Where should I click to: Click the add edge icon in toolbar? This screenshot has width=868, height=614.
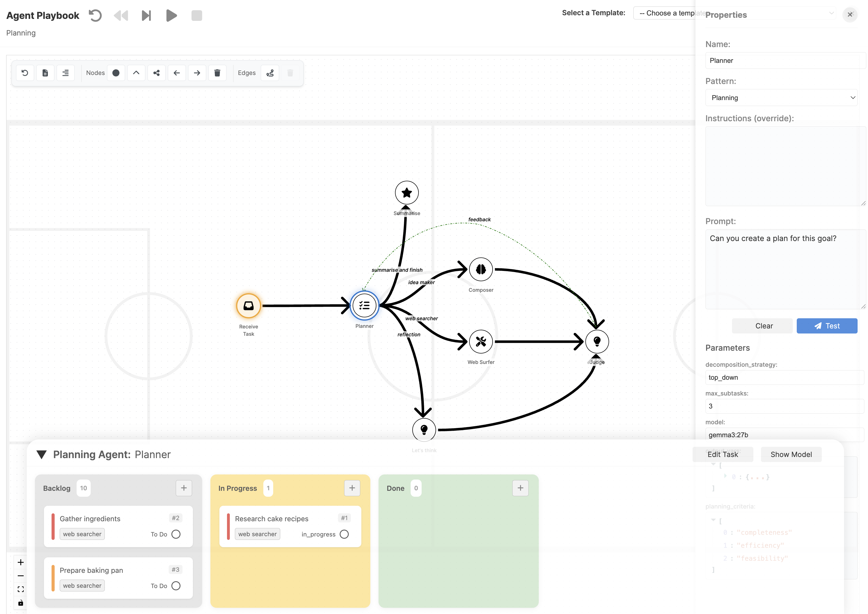click(x=270, y=73)
